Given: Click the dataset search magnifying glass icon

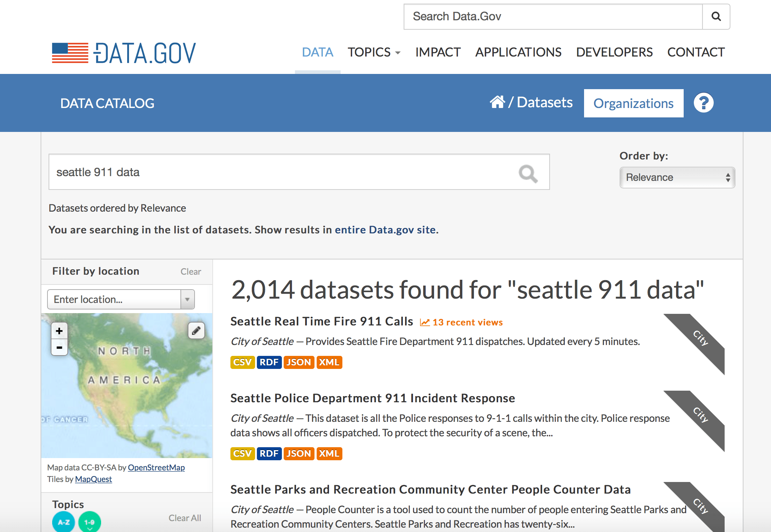Looking at the screenshot, I should 528,174.
